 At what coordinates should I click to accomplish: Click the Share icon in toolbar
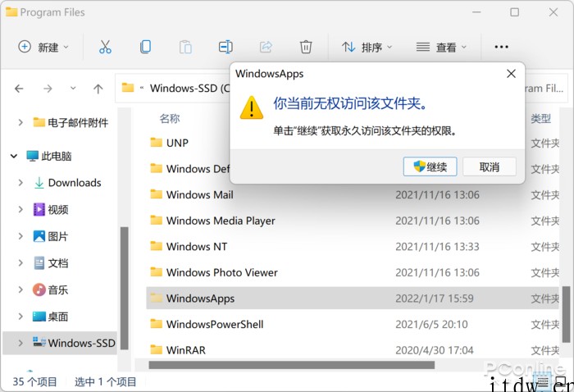pyautogui.click(x=266, y=47)
